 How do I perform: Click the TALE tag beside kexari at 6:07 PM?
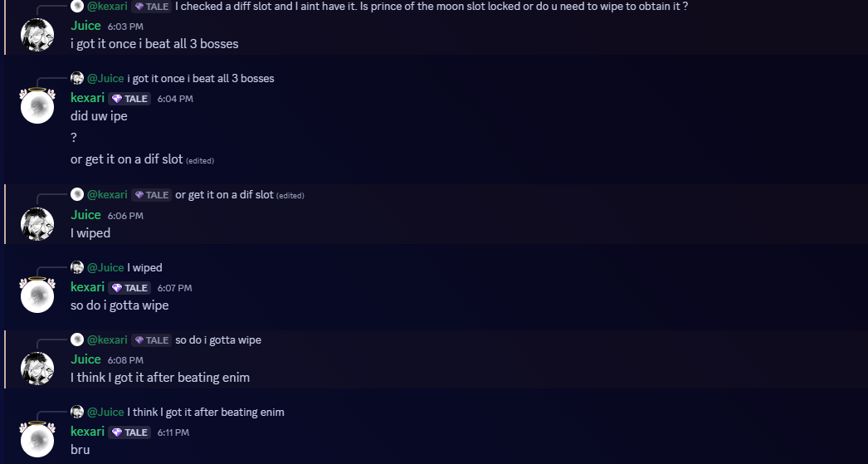[x=130, y=288]
